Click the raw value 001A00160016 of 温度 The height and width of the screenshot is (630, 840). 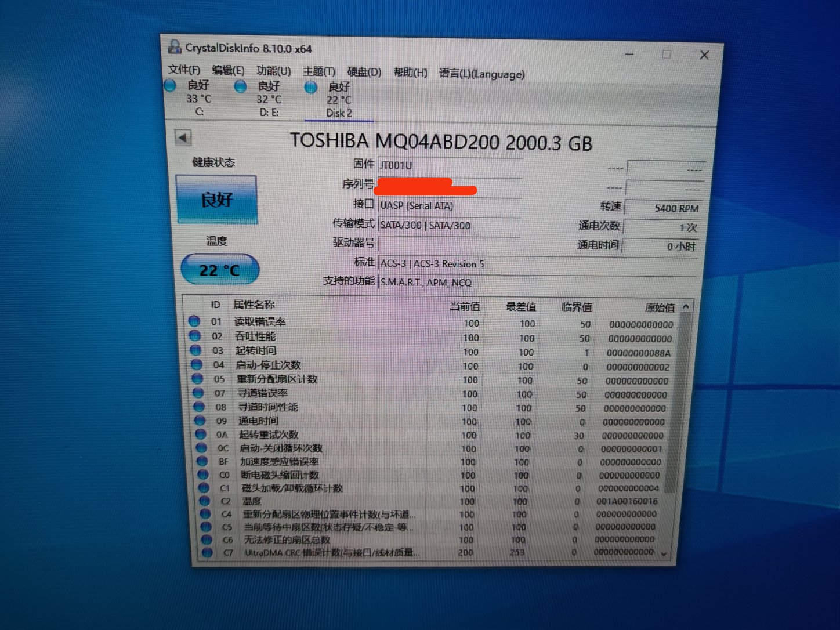627,501
